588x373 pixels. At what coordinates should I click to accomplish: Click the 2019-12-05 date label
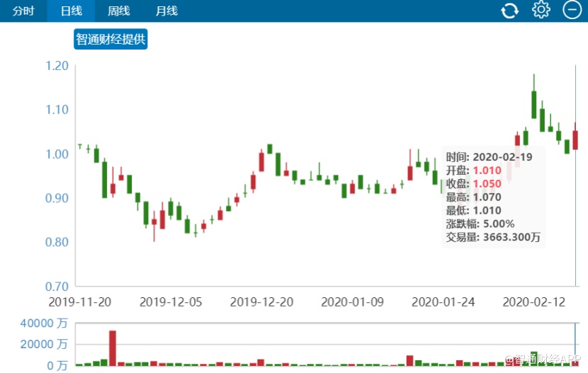[171, 302]
